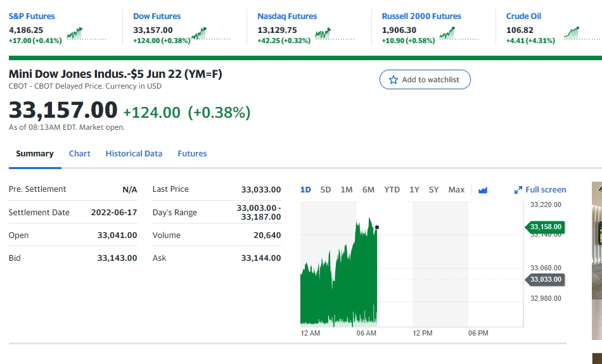
Task: Click the gray 33,033.00 previous price tag
Action: point(545,280)
